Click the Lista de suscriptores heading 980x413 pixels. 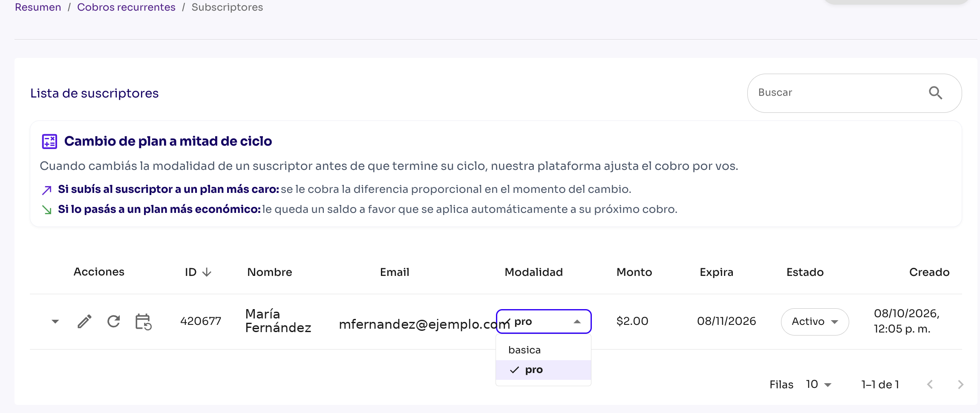(x=94, y=93)
